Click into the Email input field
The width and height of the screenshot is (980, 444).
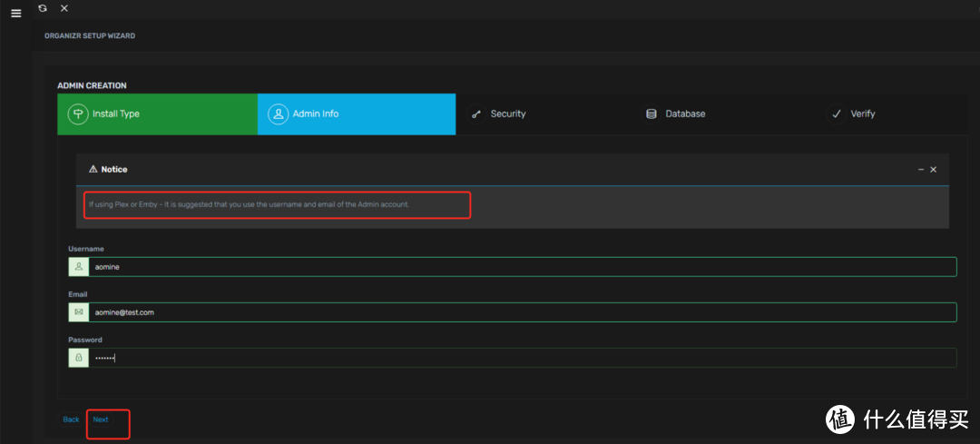point(522,312)
